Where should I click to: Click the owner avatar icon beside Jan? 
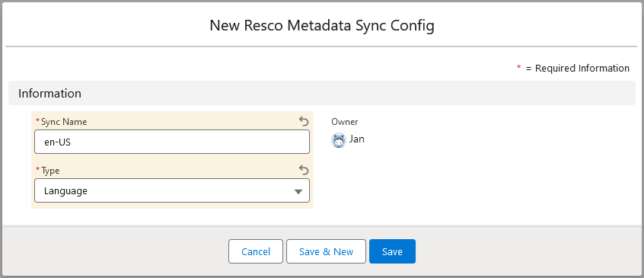point(339,140)
